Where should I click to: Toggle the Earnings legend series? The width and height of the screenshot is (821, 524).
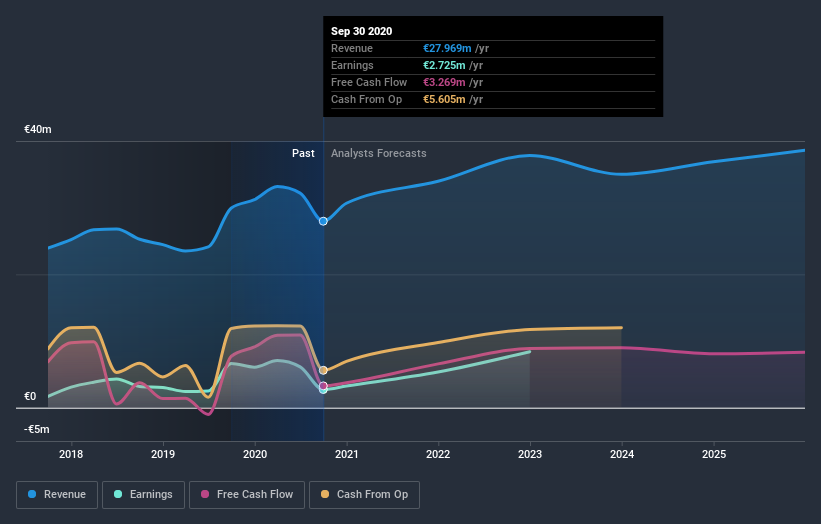tap(143, 495)
